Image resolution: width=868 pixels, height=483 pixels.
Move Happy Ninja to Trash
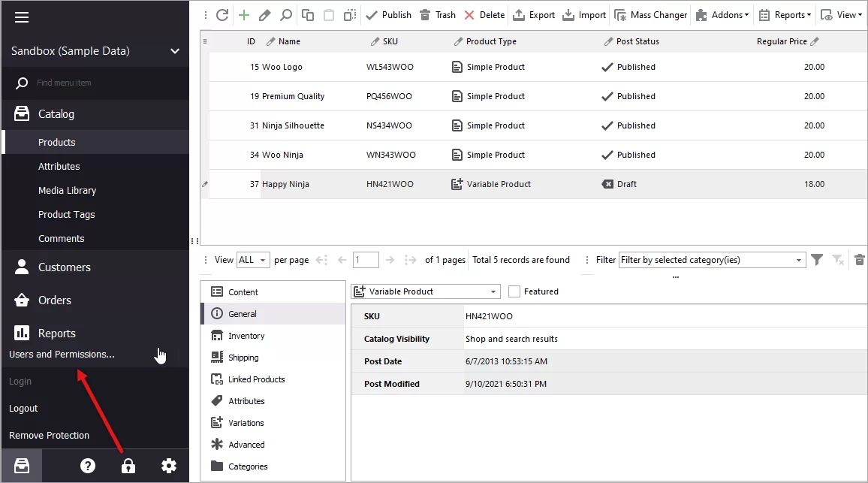(x=438, y=14)
